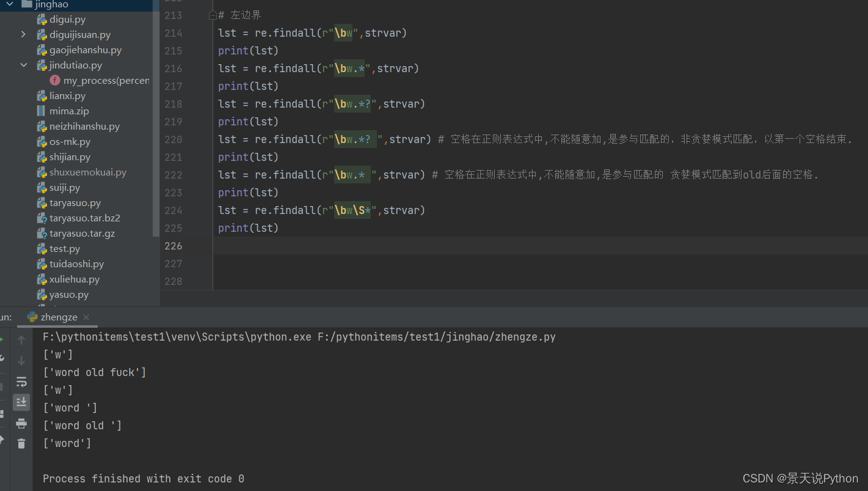This screenshot has height=491, width=868.
Task: Click the regex \bw.*? on line 218
Action: point(352,104)
